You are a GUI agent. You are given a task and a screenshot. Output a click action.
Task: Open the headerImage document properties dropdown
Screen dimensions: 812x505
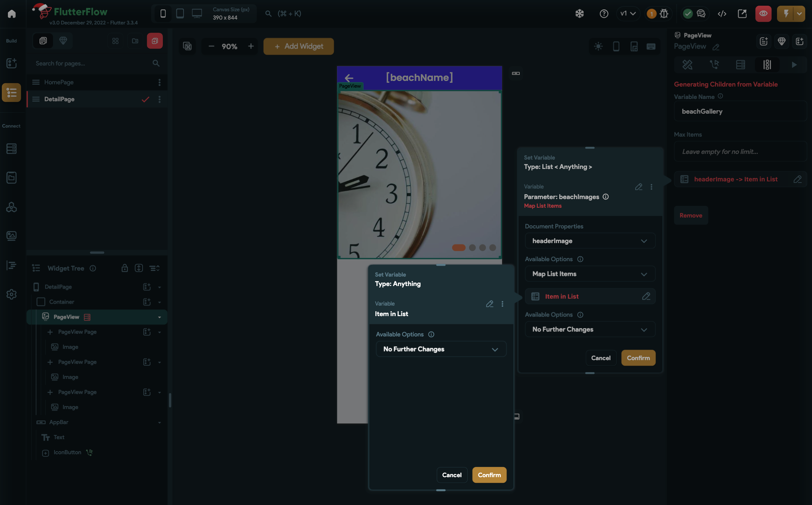(590, 241)
